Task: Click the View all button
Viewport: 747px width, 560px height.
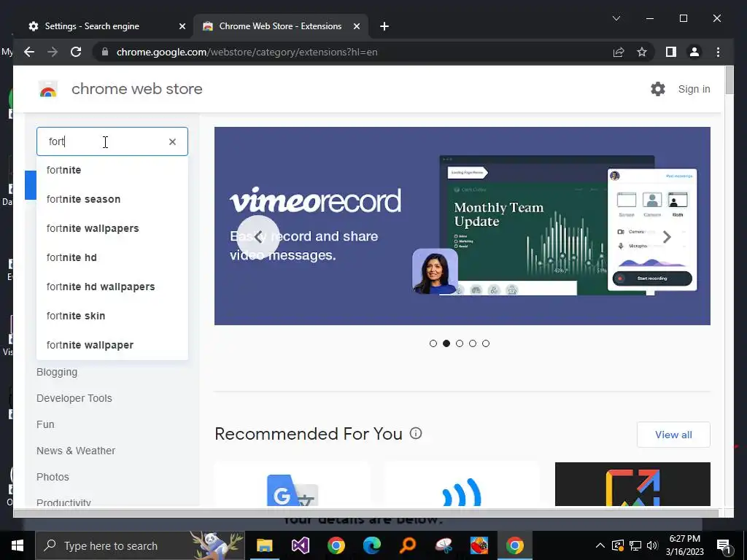Action: pyautogui.click(x=673, y=435)
